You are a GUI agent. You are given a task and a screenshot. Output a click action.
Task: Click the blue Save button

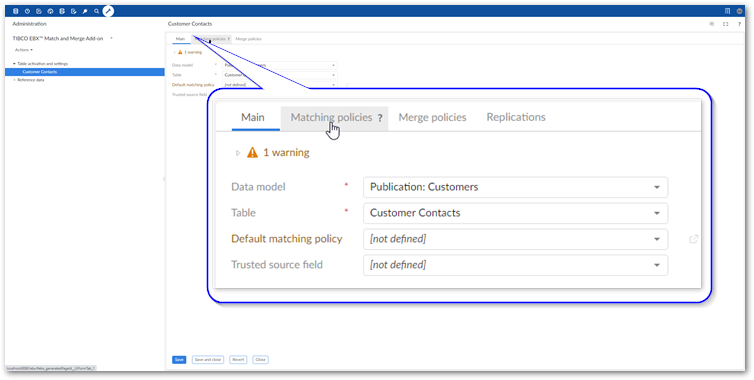click(179, 360)
